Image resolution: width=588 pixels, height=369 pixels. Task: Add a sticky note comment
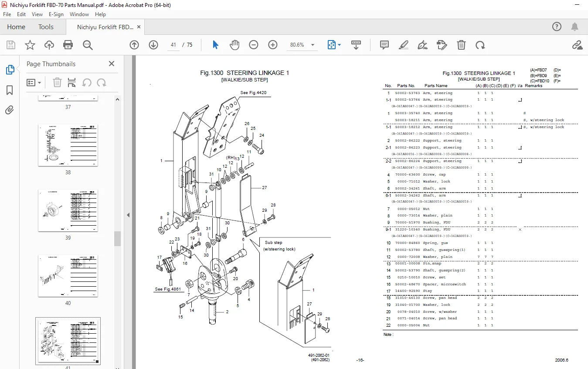(x=384, y=45)
